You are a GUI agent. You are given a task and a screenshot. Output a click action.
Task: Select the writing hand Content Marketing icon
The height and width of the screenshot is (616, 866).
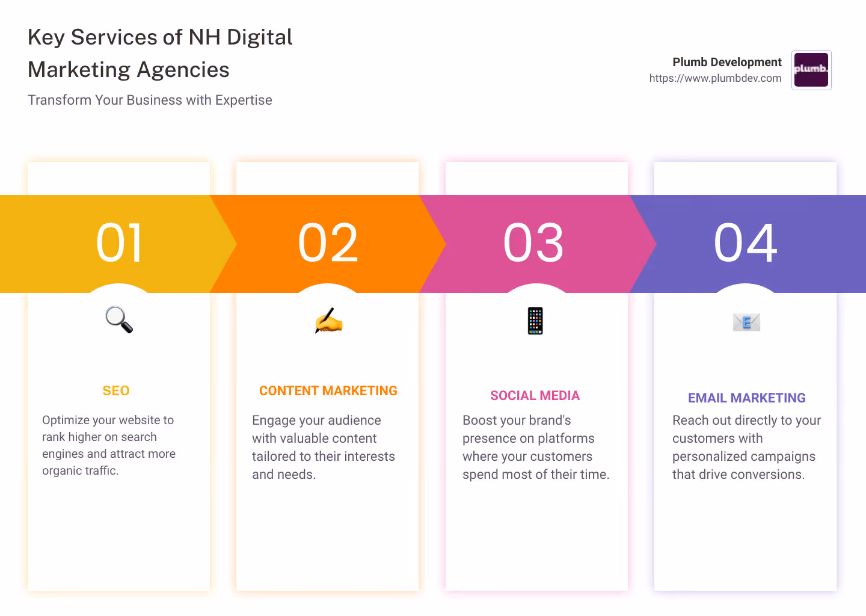pos(328,321)
